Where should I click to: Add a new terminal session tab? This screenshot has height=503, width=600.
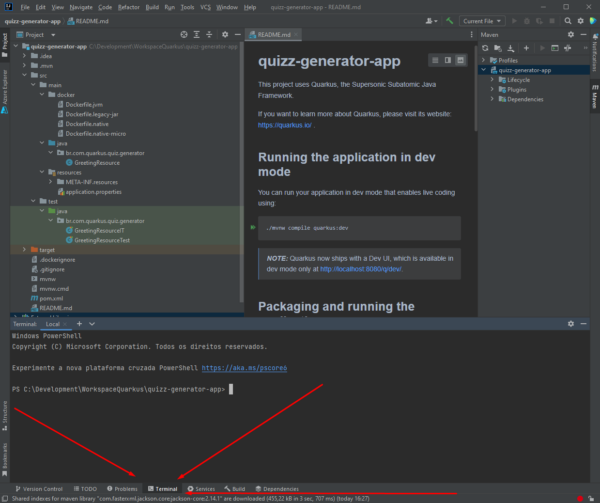click(79, 324)
